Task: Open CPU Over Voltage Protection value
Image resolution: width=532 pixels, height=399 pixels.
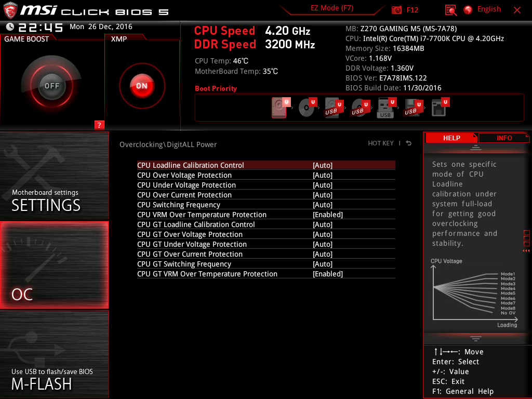Action: (322, 175)
